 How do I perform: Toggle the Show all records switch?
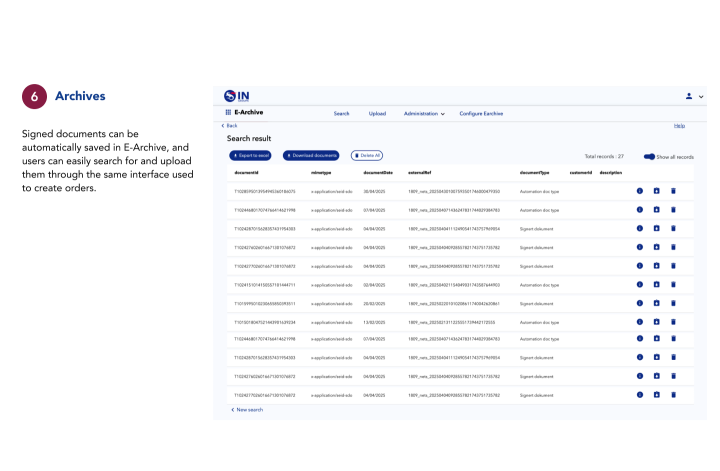click(649, 157)
